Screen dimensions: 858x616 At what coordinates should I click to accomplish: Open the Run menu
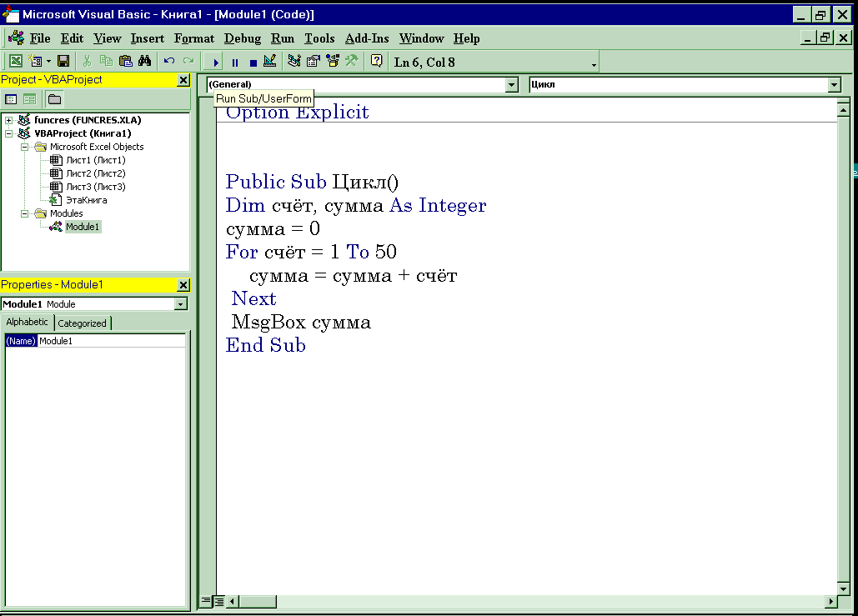(x=283, y=38)
